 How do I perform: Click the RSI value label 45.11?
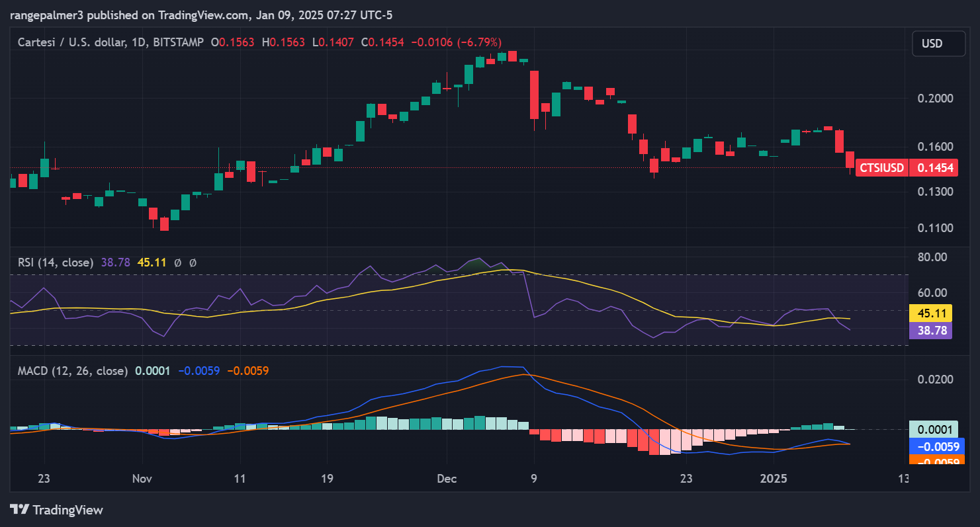(x=930, y=313)
